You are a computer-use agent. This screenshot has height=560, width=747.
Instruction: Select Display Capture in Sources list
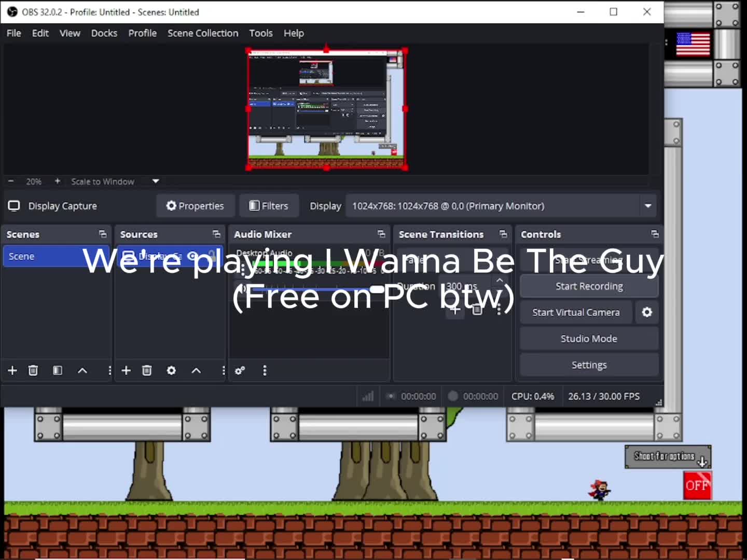coord(170,256)
